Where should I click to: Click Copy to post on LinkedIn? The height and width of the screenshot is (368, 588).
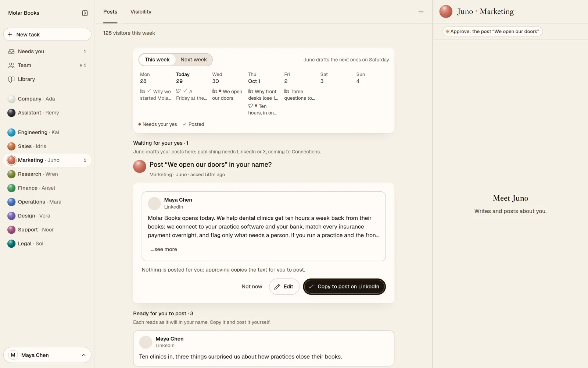pyautogui.click(x=344, y=287)
